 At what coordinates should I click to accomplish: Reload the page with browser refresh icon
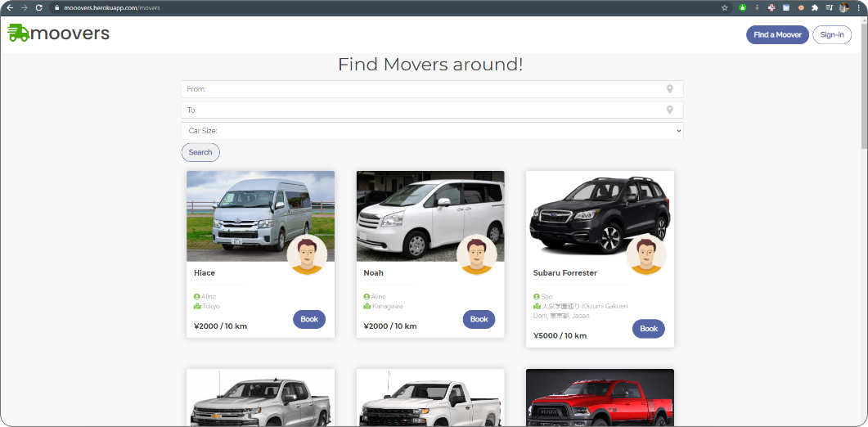click(38, 7)
